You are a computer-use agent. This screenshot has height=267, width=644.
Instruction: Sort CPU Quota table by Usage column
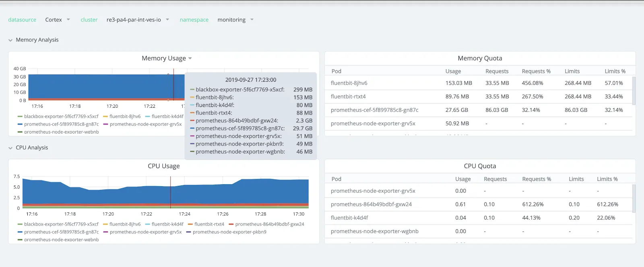(463, 179)
